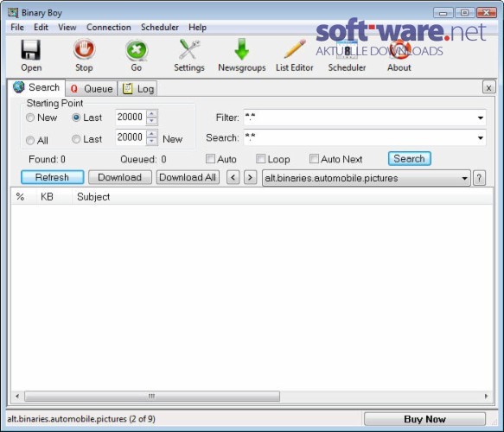Click the Queued: 0 label
The image size is (504, 432).
[143, 159]
